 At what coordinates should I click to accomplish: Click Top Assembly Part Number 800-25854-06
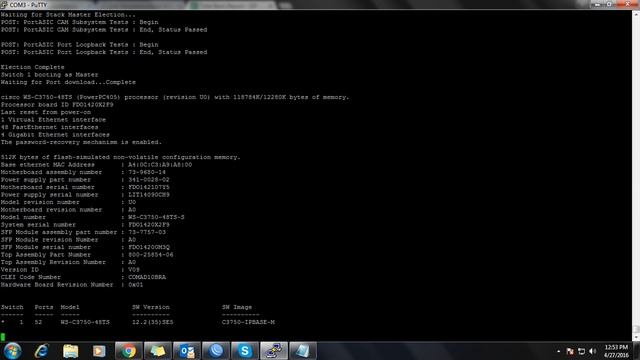[151, 255]
